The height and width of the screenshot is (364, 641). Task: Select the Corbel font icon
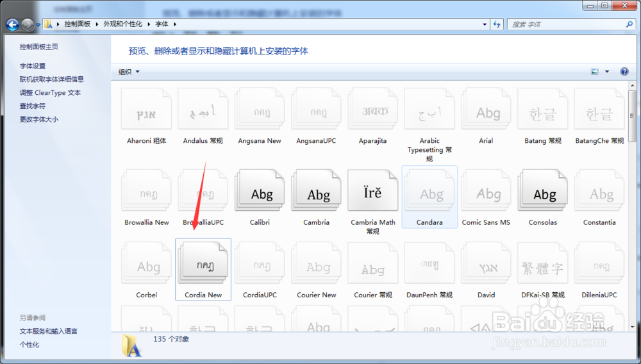(x=146, y=263)
